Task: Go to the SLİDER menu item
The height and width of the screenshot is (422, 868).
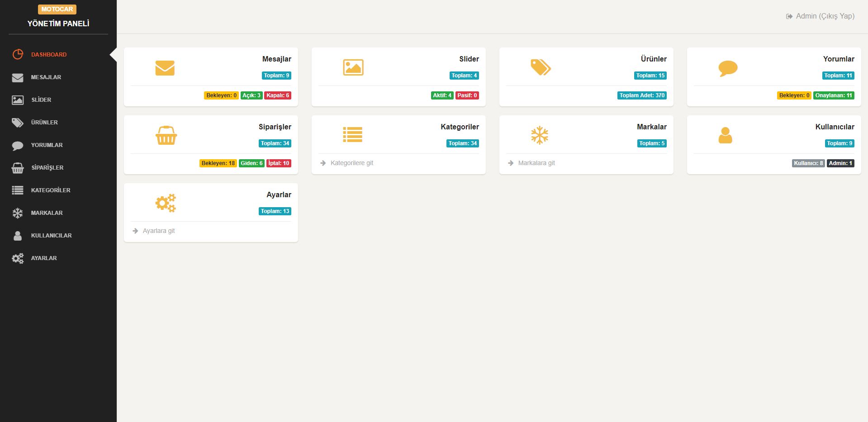Action: (x=41, y=100)
